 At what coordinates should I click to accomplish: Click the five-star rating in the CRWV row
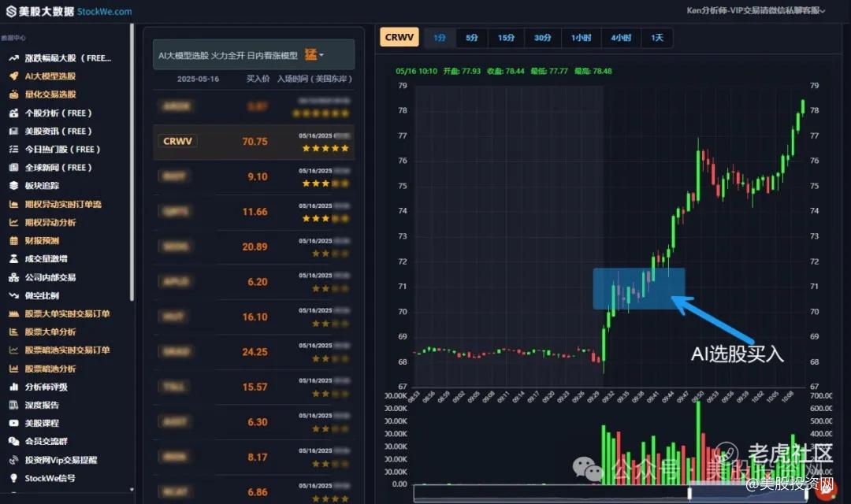[x=325, y=148]
